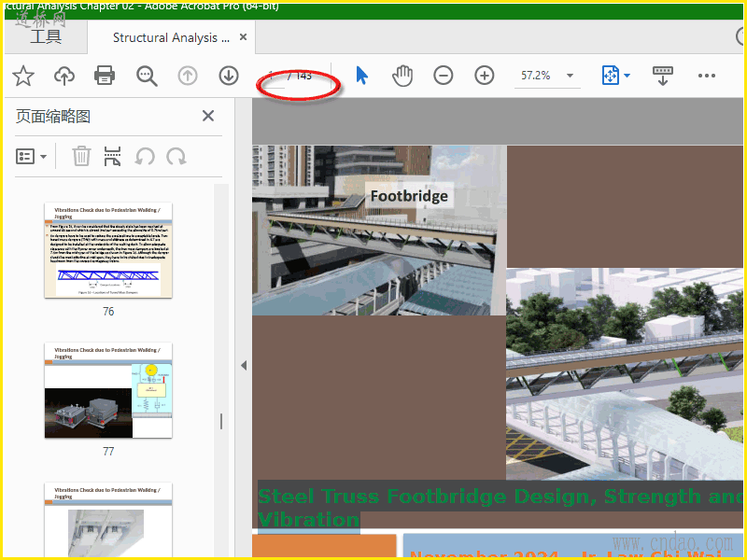Select the page 76 thumbnail
This screenshot has width=747, height=560.
coord(108,250)
